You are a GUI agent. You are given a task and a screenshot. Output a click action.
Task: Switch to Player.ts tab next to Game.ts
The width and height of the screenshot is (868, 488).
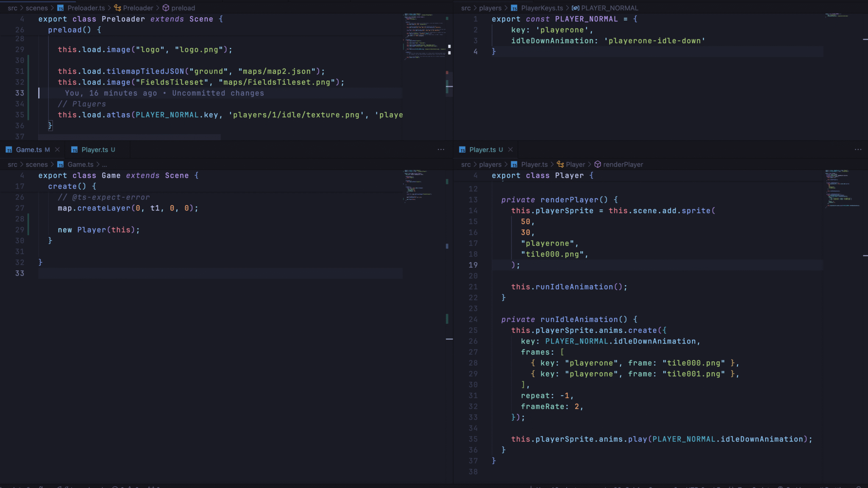click(97, 150)
